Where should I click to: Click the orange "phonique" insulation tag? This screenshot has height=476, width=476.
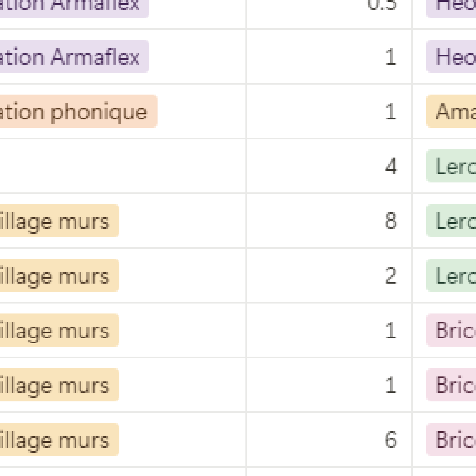[x=78, y=111]
